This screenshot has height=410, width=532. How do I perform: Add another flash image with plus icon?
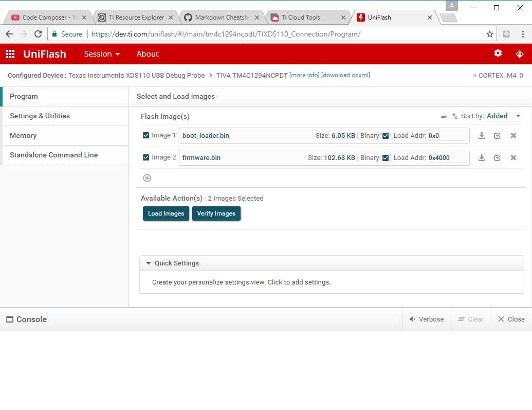click(147, 178)
